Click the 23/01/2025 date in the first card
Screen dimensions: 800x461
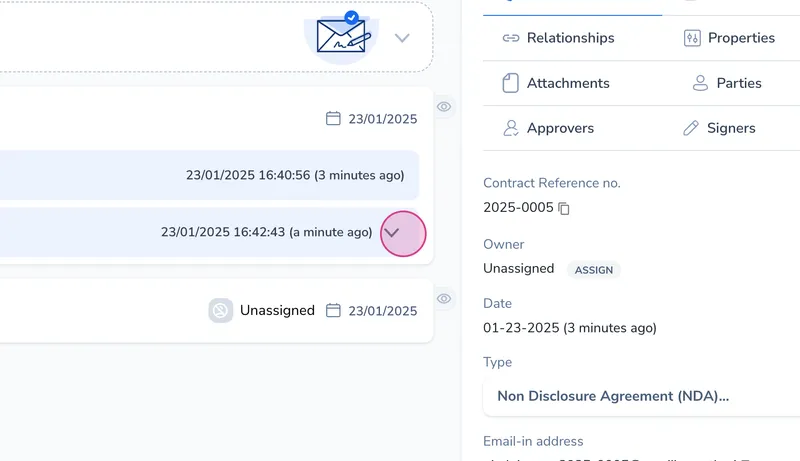(x=383, y=119)
